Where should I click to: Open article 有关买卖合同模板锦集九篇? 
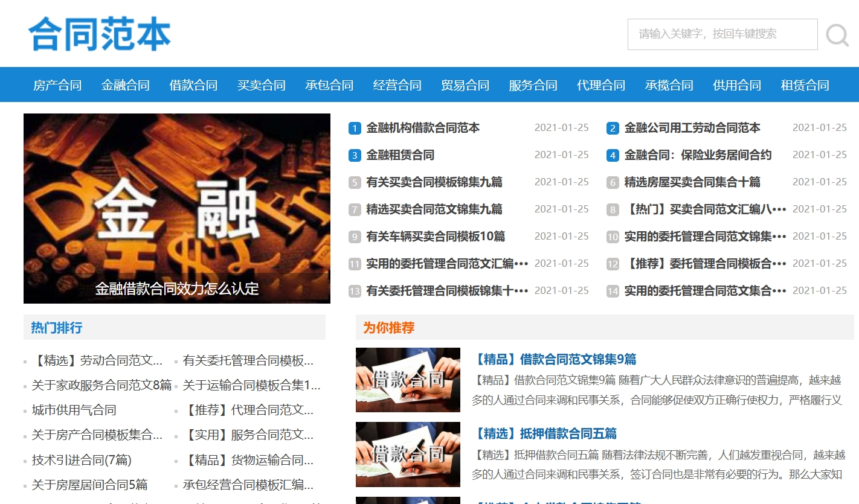point(434,182)
